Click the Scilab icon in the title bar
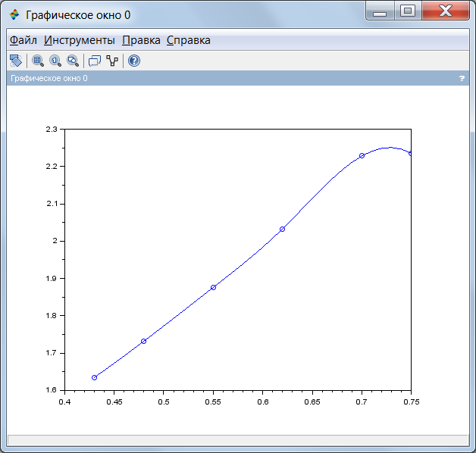Viewport: 476px width, 453px height. pyautogui.click(x=14, y=14)
